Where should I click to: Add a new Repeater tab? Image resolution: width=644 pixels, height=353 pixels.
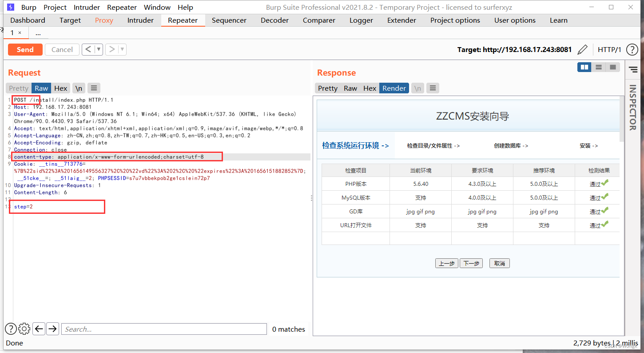(38, 33)
